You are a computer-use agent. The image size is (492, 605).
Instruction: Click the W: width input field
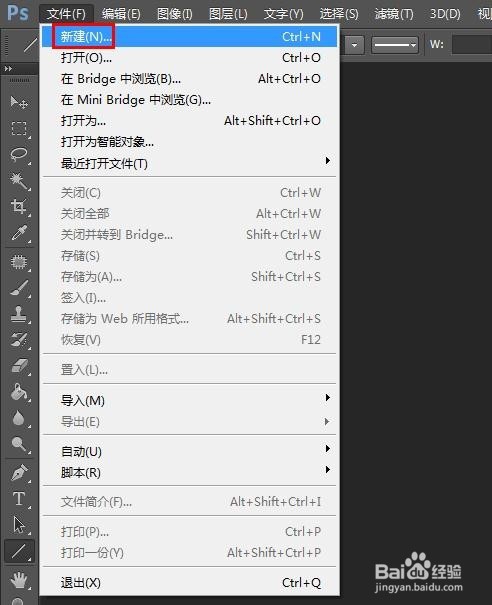coord(472,45)
